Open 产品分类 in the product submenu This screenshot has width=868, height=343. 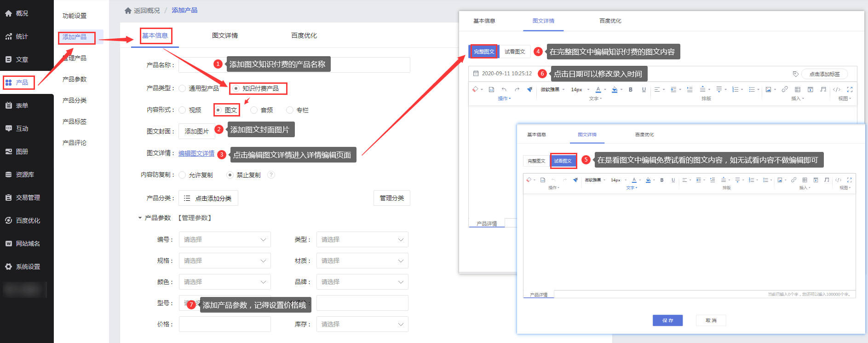click(x=75, y=100)
